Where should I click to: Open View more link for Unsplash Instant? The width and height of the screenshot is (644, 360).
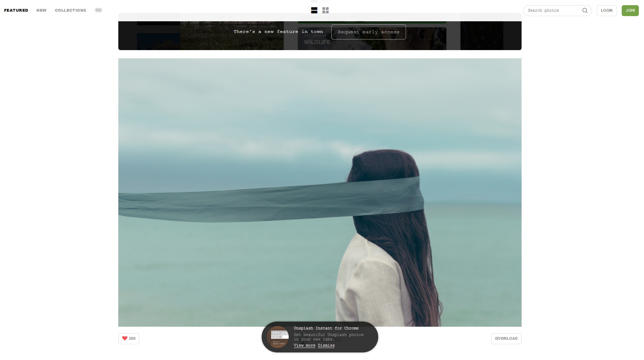(305, 346)
